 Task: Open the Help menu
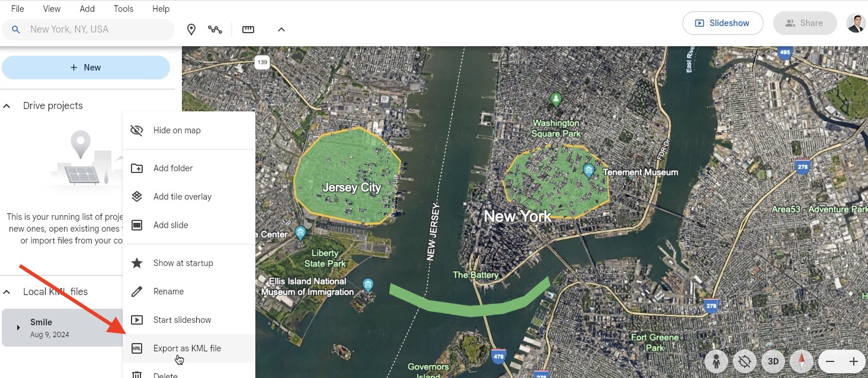[x=161, y=9]
